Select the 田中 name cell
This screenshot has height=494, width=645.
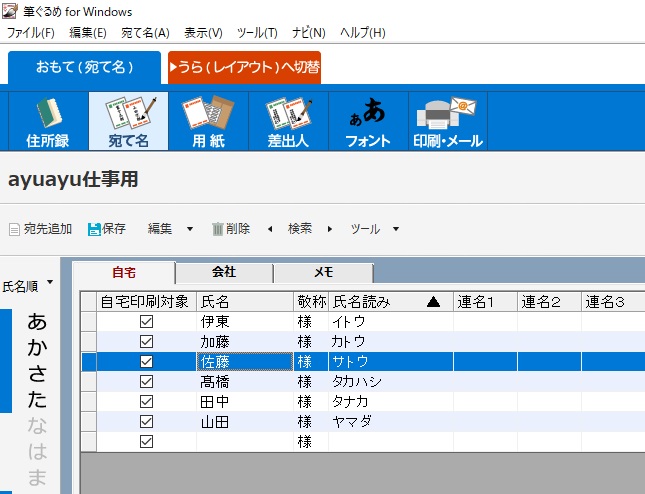[x=244, y=402]
